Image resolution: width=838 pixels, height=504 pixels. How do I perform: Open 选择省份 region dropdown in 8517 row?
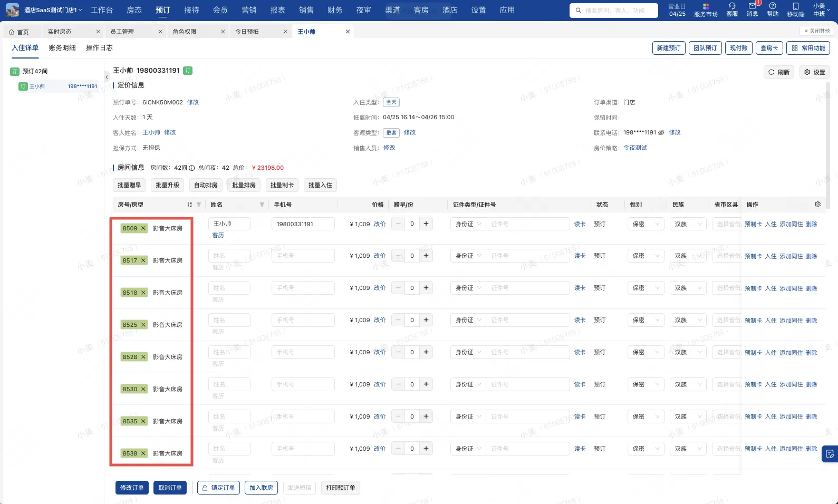point(727,256)
